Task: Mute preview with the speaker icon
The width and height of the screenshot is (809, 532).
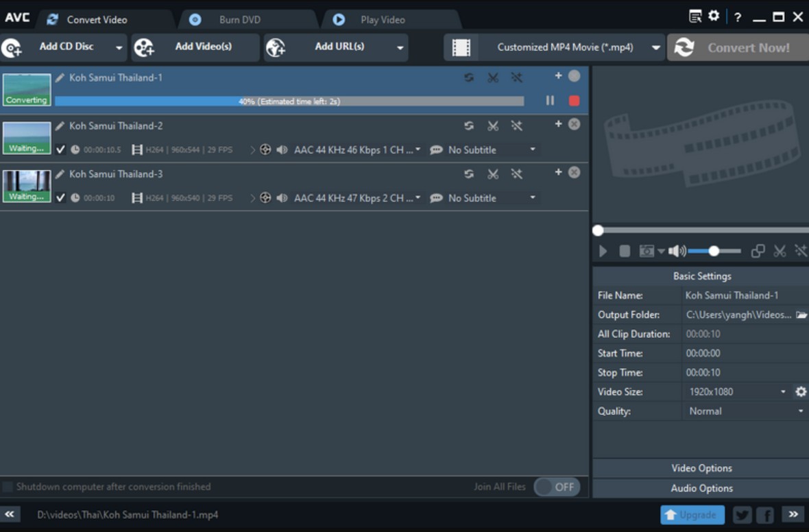Action: pos(677,252)
